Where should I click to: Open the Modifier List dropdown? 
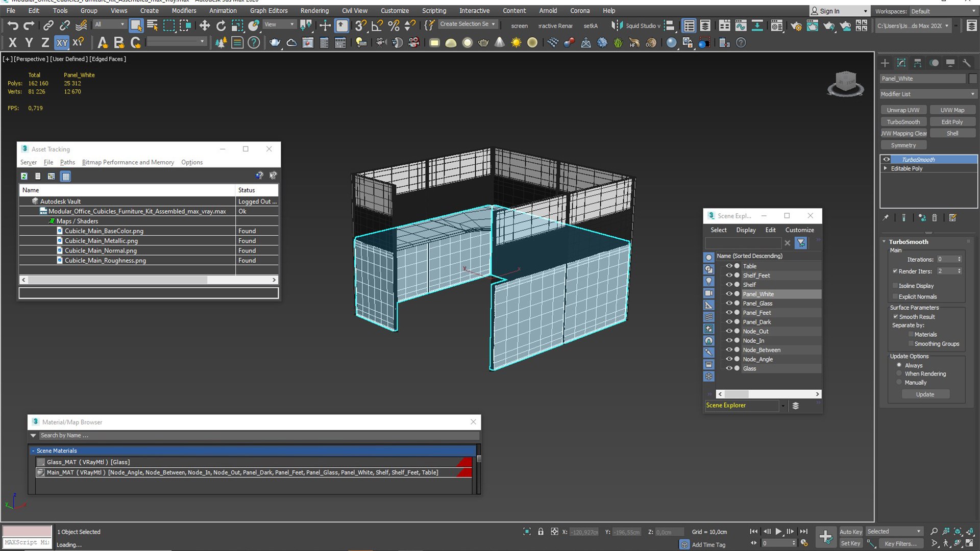[928, 94]
